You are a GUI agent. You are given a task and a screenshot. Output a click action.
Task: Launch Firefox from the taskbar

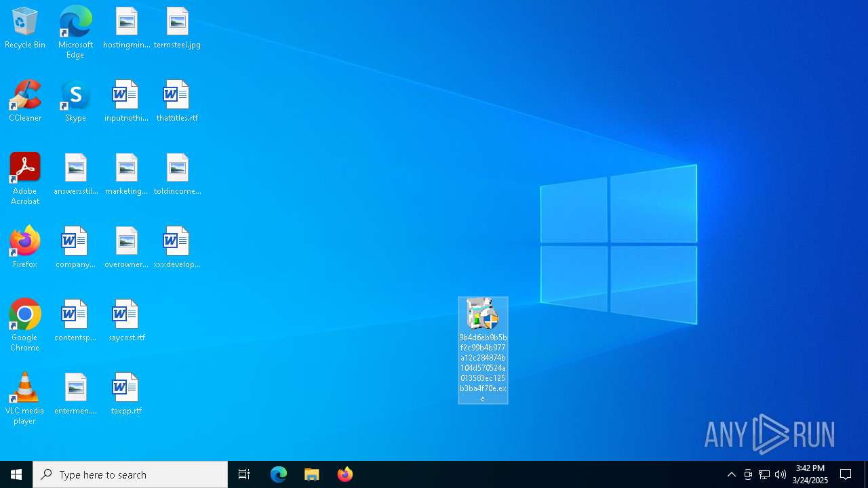click(x=345, y=474)
